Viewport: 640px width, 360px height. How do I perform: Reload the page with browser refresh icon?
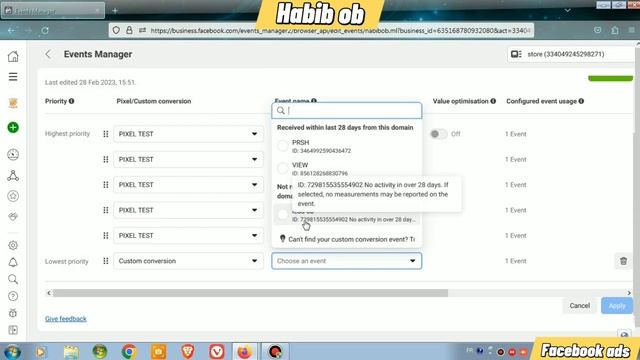click(45, 30)
